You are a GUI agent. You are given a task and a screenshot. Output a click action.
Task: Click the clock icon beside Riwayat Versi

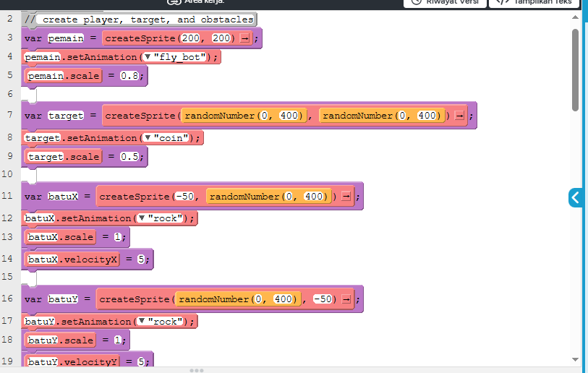[x=416, y=1]
